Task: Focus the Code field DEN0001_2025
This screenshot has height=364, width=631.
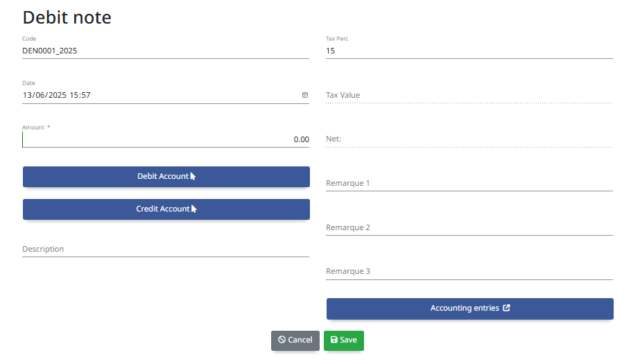Action: 166,51
